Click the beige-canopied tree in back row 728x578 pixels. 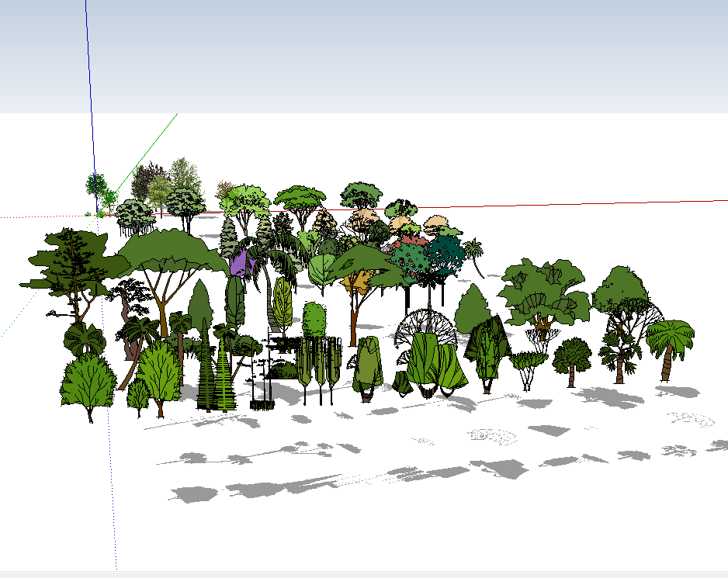[x=365, y=220]
